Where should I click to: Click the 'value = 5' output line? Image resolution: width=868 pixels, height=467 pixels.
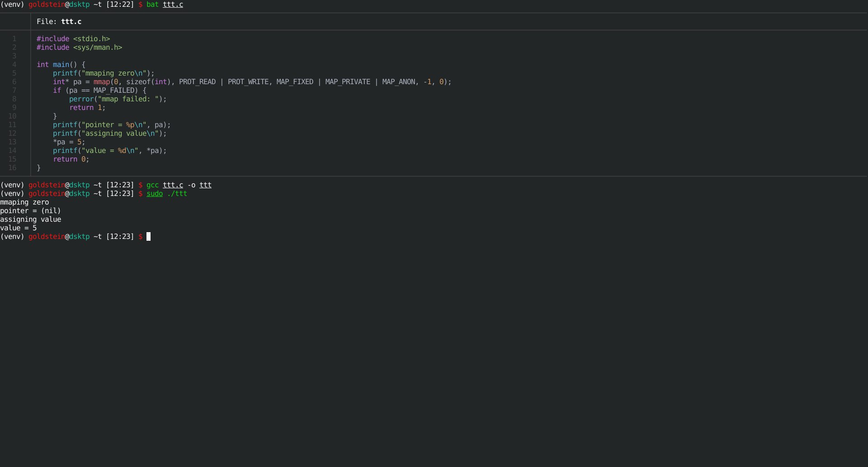18,228
